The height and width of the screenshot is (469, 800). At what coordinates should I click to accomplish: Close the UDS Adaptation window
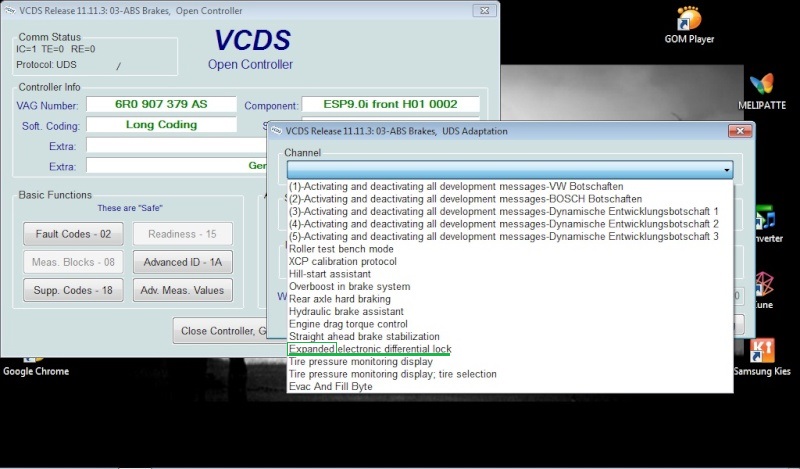pos(740,131)
